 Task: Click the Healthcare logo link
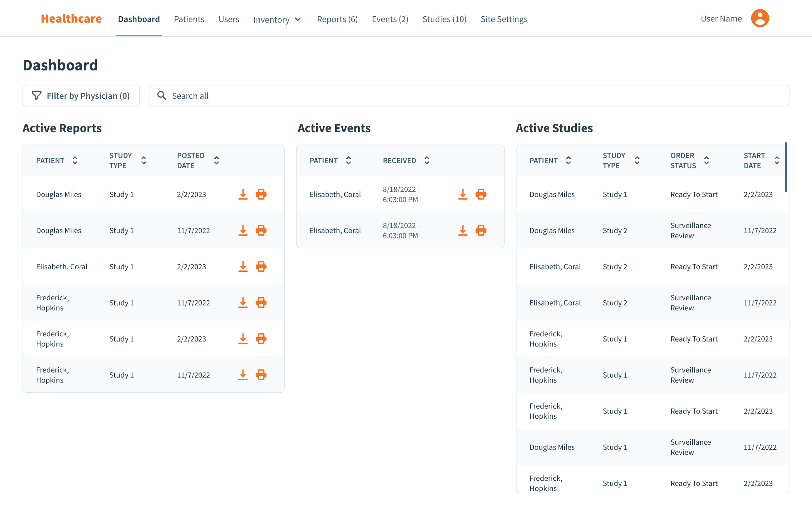click(71, 19)
